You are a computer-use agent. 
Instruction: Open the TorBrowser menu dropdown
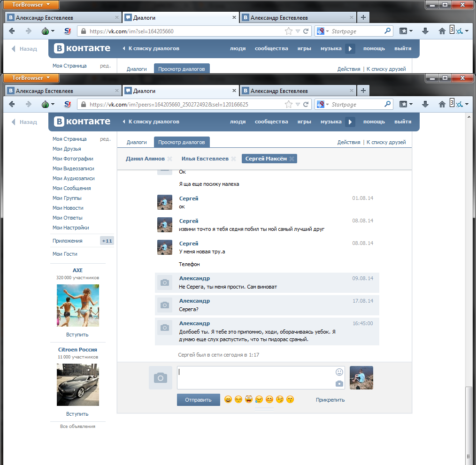pos(31,78)
